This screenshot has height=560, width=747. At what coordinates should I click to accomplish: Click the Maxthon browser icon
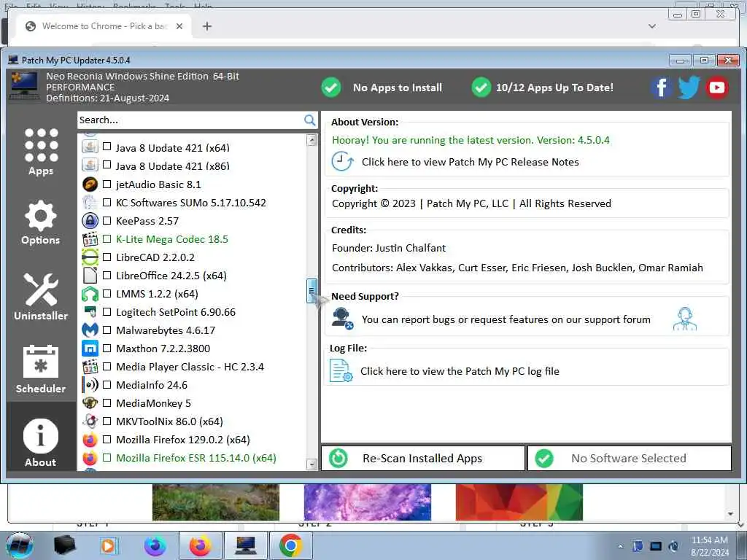90,348
